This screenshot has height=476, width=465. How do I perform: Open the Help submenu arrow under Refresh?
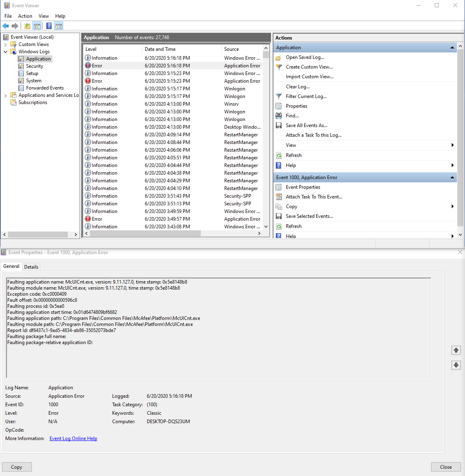click(452, 165)
